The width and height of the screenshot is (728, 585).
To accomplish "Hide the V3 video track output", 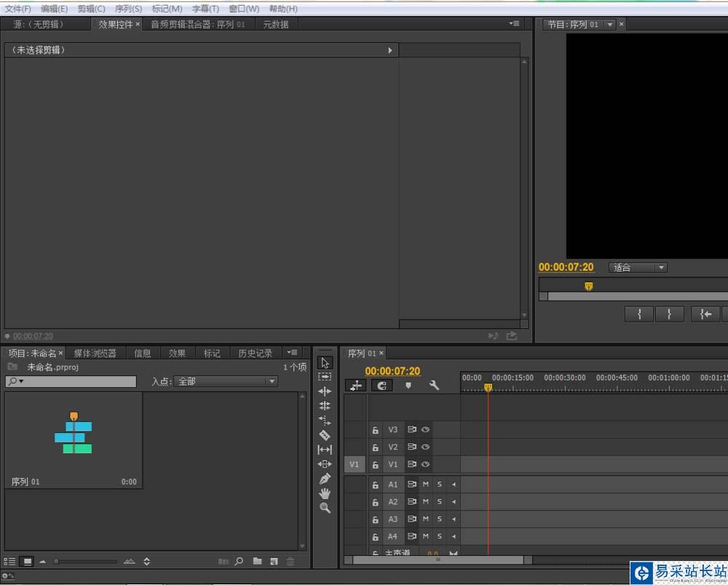I will pyautogui.click(x=425, y=430).
